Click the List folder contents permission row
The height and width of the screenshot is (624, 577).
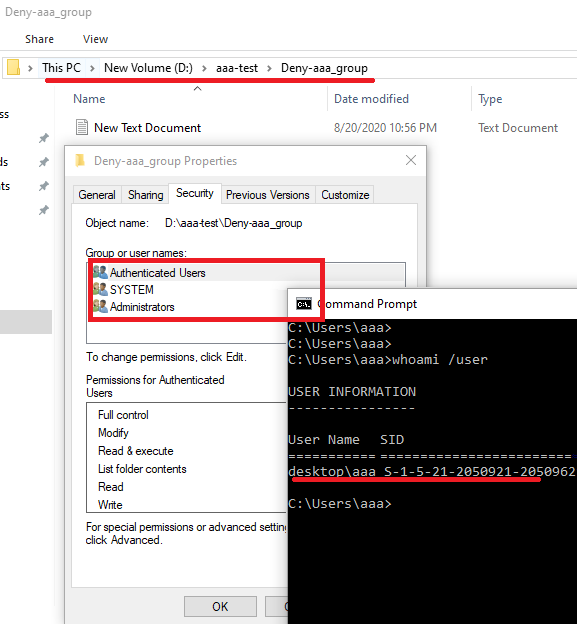click(x=142, y=469)
